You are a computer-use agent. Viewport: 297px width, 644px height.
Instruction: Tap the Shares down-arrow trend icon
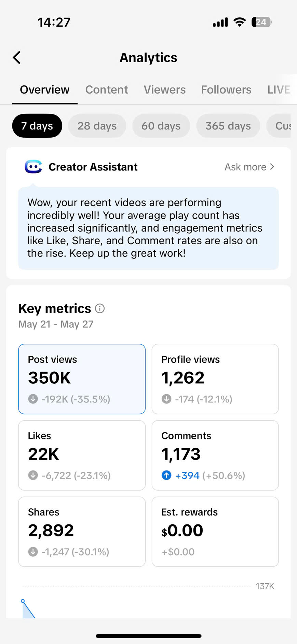click(x=33, y=552)
